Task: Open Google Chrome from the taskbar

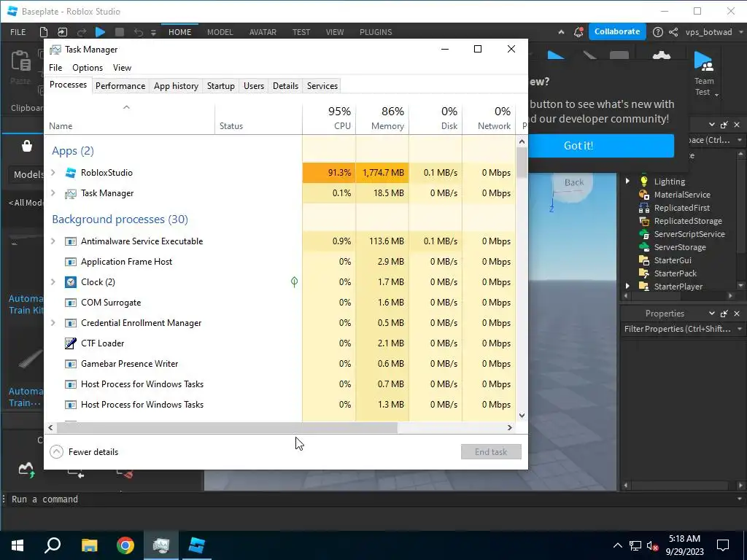Action: pyautogui.click(x=125, y=545)
